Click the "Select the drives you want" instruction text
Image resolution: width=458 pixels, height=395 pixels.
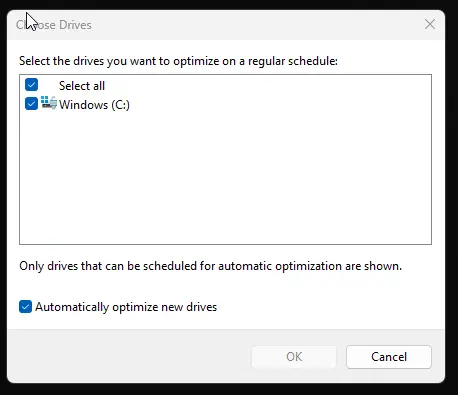tap(178, 61)
